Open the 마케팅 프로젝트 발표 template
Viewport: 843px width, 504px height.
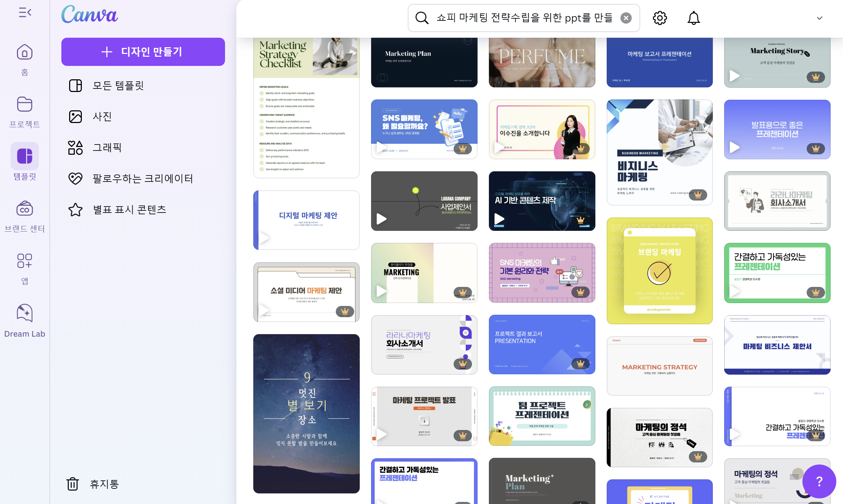point(424,416)
